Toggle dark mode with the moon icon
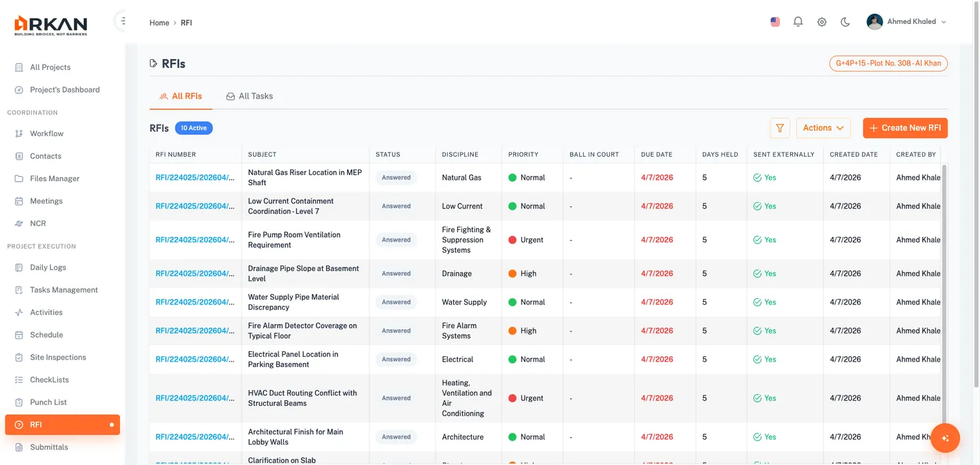The image size is (980, 465). point(845,21)
